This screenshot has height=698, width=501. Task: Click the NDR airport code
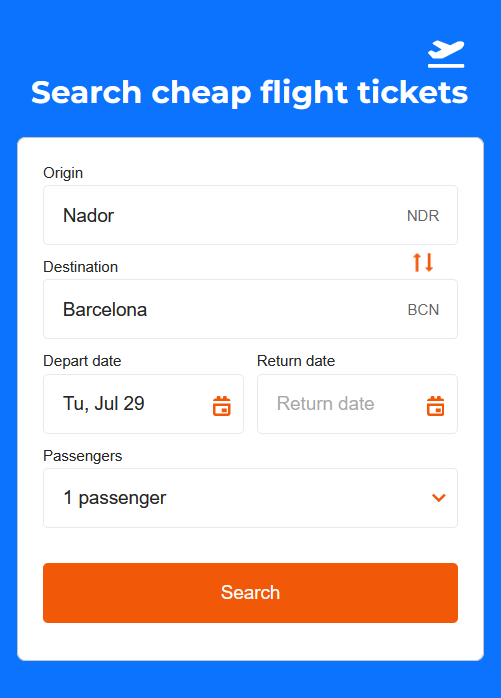tap(423, 215)
